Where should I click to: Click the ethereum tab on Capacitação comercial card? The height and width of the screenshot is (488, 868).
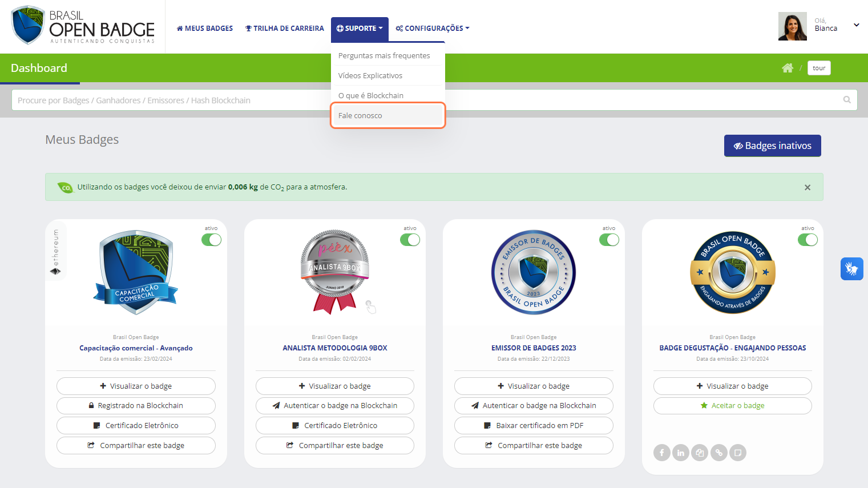56,252
